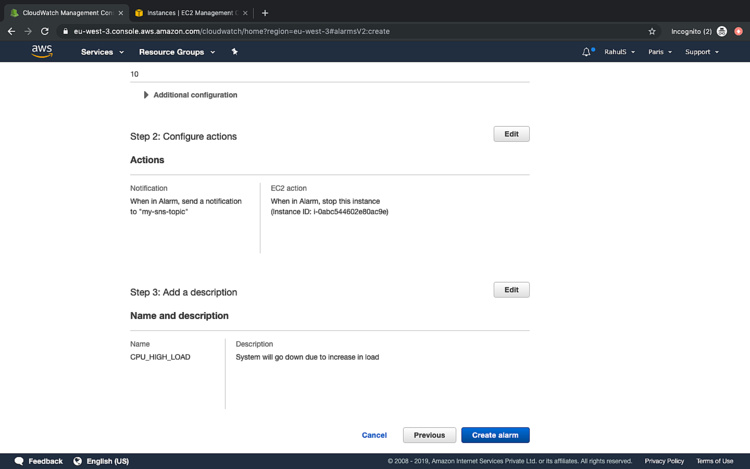
Task: Open the Services dropdown menu
Action: click(102, 52)
